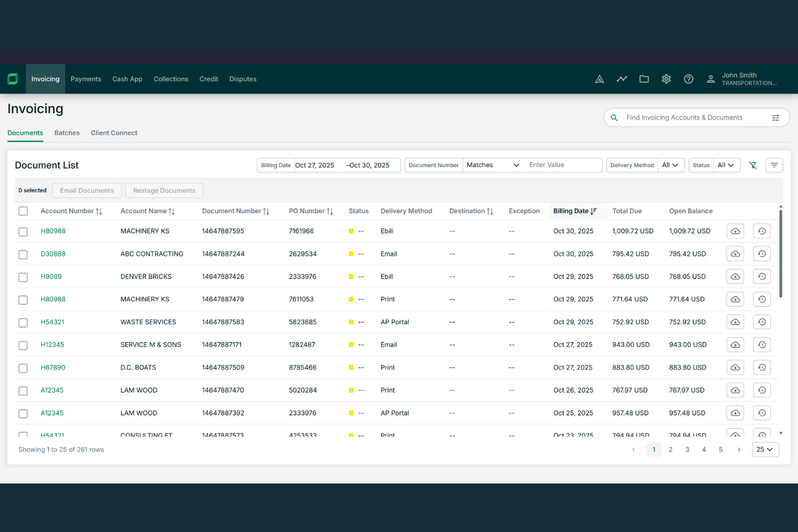Open the Delivery Method All dropdown

(670, 165)
